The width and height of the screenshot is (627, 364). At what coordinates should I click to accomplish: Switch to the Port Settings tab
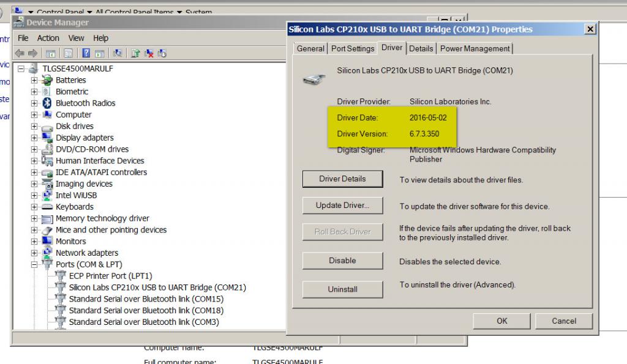tap(353, 48)
